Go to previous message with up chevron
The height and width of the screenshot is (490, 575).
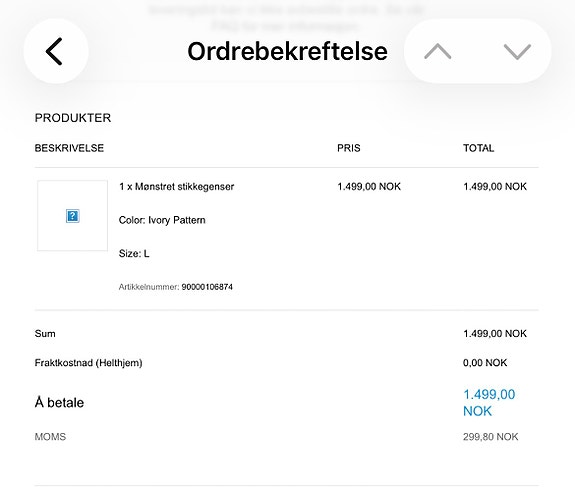pyautogui.click(x=437, y=51)
